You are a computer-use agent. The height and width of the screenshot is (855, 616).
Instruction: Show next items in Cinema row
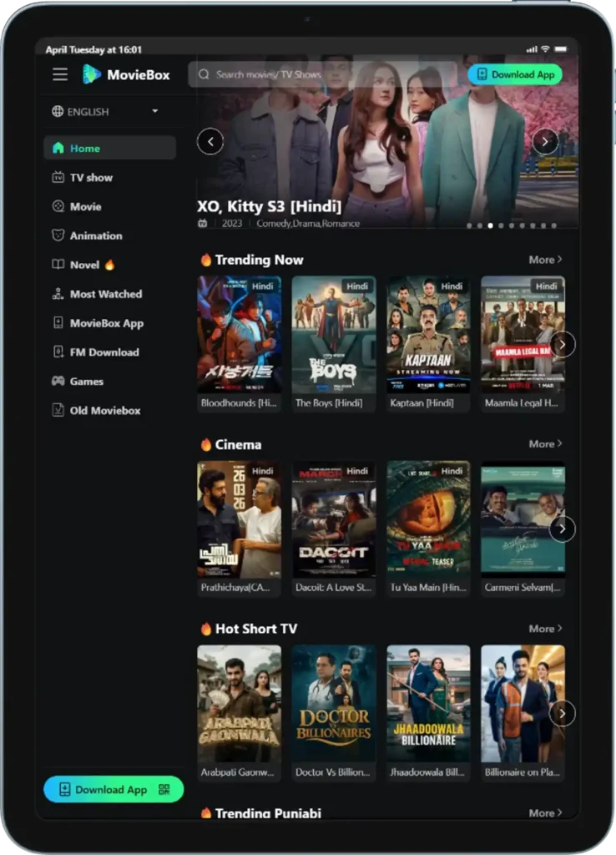click(x=562, y=529)
